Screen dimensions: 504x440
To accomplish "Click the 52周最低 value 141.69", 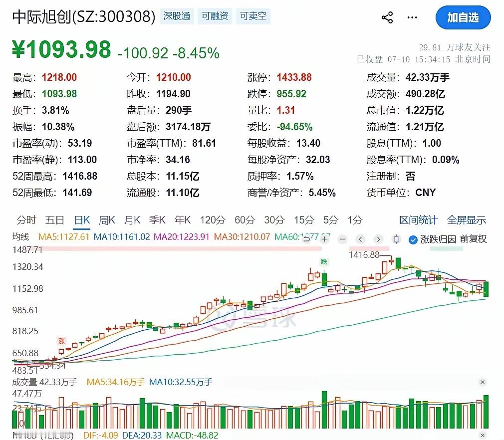I will [77, 193].
